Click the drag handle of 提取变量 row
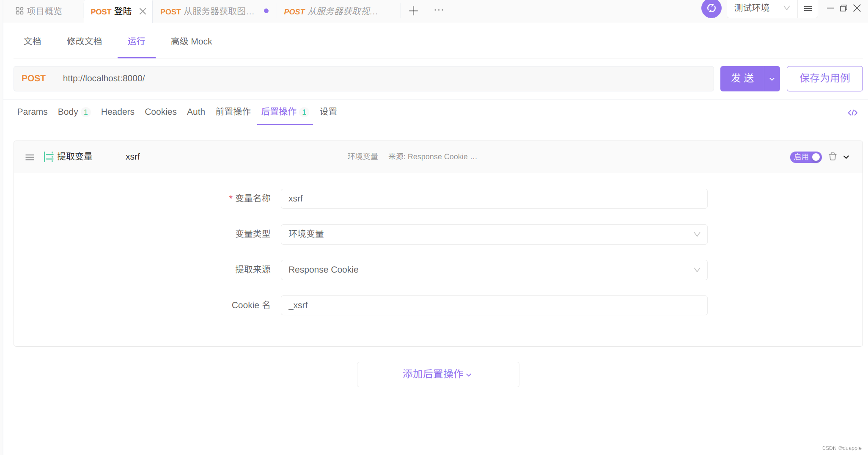 (x=30, y=157)
